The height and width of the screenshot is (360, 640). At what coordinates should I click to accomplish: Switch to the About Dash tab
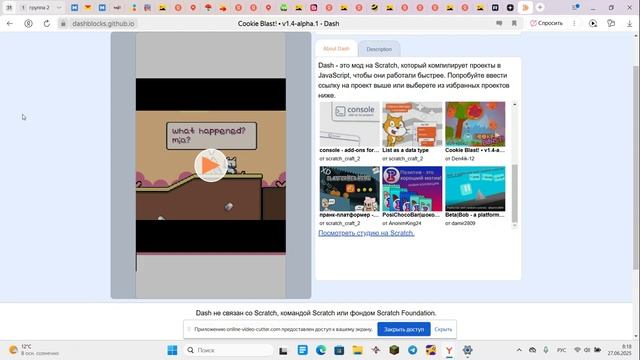pos(336,49)
